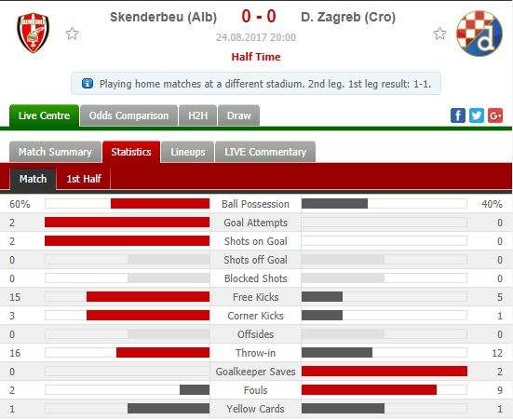Share the match on Facebook
This screenshot has width=513, height=420.
(458, 115)
